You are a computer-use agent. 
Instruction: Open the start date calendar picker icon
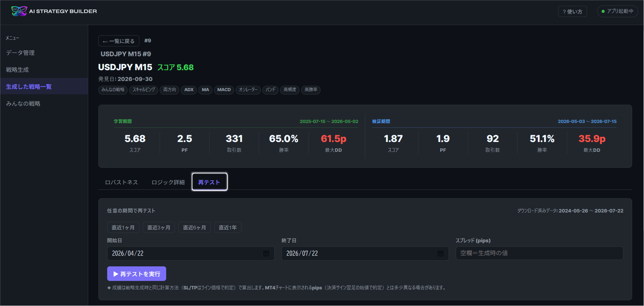266,253
